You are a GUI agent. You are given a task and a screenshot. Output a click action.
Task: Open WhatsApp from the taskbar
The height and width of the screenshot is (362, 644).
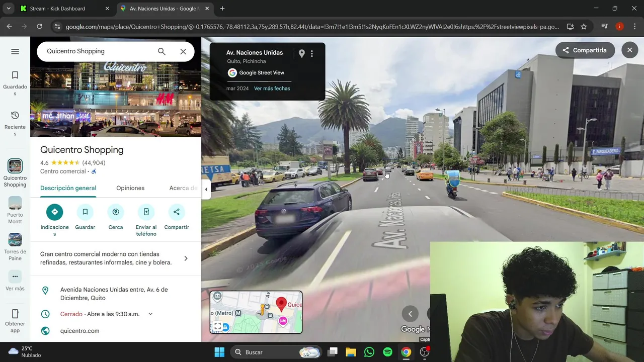(369, 352)
